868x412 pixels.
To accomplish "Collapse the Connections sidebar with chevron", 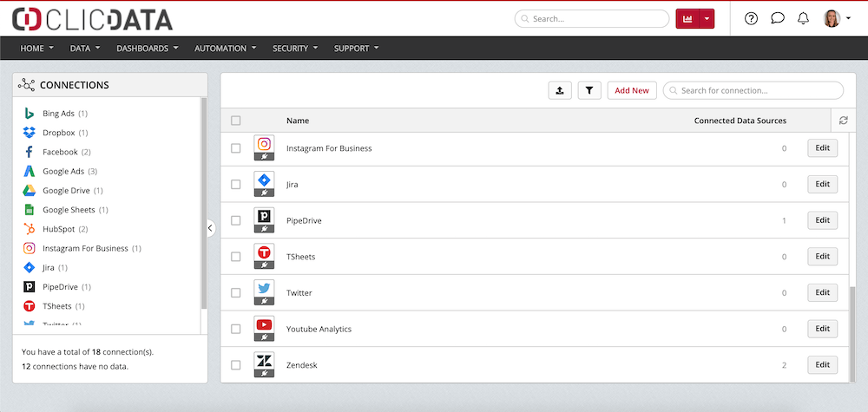I will [x=210, y=228].
